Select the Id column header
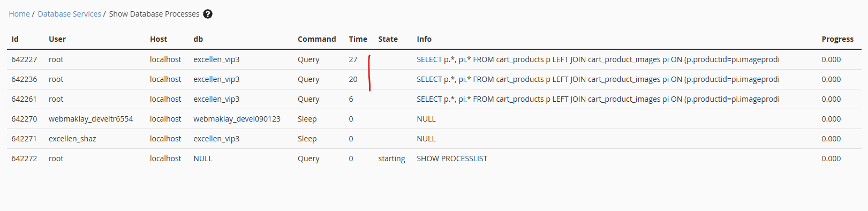This screenshot has height=211, width=868. click(15, 39)
